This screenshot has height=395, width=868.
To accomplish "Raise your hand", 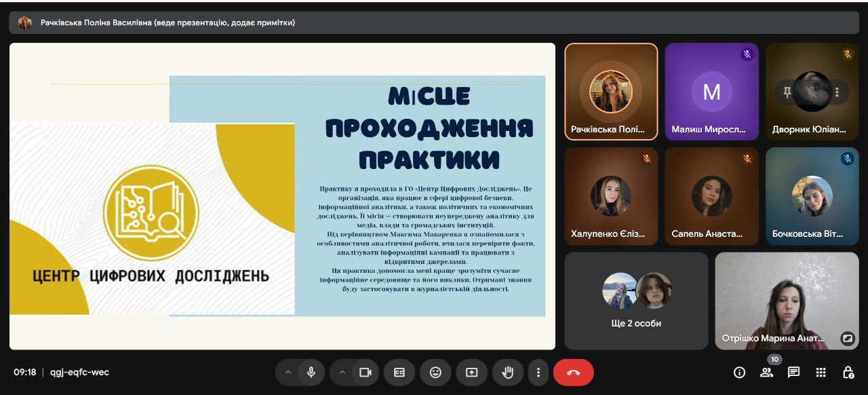I will 507,372.
